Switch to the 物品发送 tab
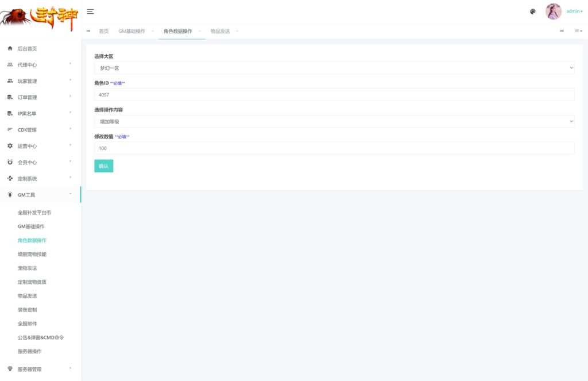The height and width of the screenshot is (381, 588). point(220,31)
